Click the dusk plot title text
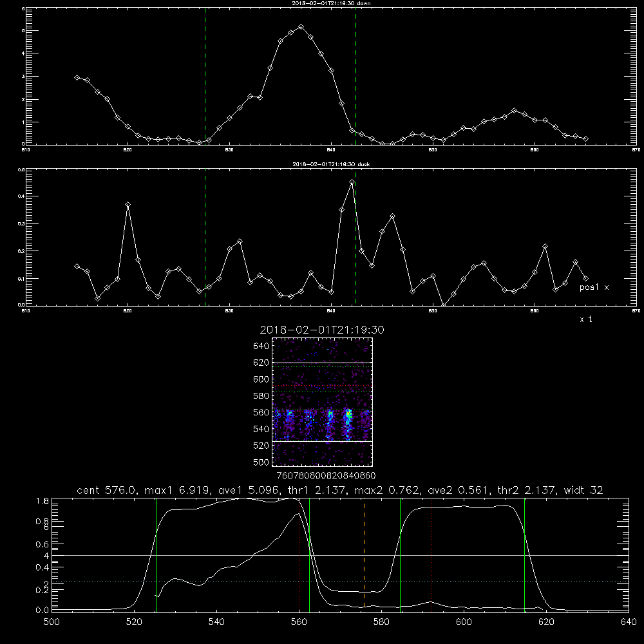The height and width of the screenshot is (644, 644). (x=331, y=164)
